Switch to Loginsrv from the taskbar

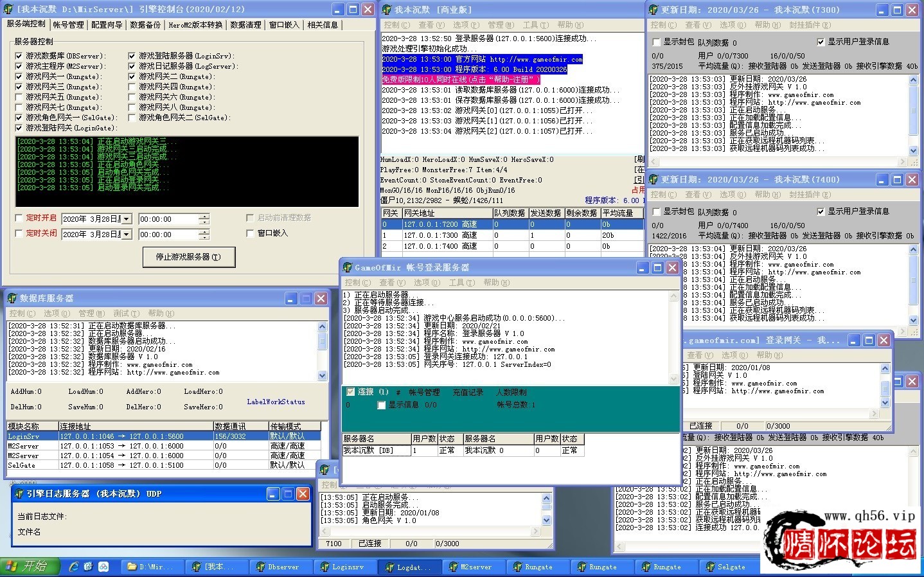pos(341,567)
